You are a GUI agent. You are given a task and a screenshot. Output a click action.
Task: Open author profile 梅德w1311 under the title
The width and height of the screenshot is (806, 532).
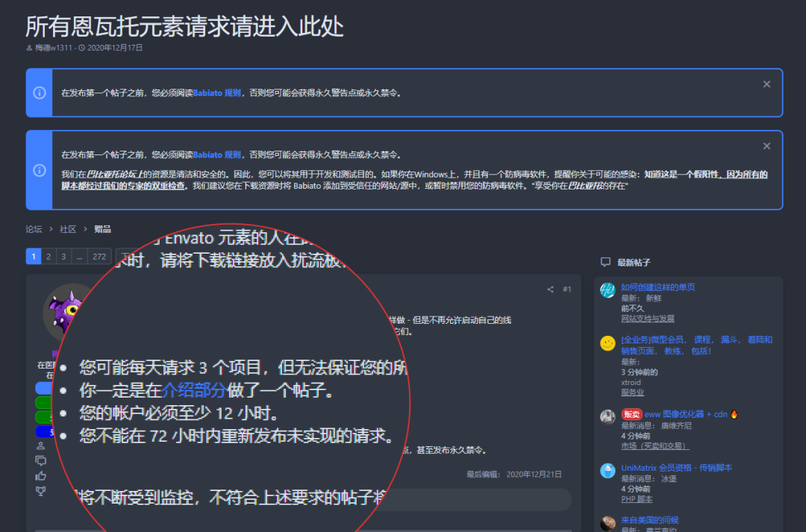pos(54,48)
